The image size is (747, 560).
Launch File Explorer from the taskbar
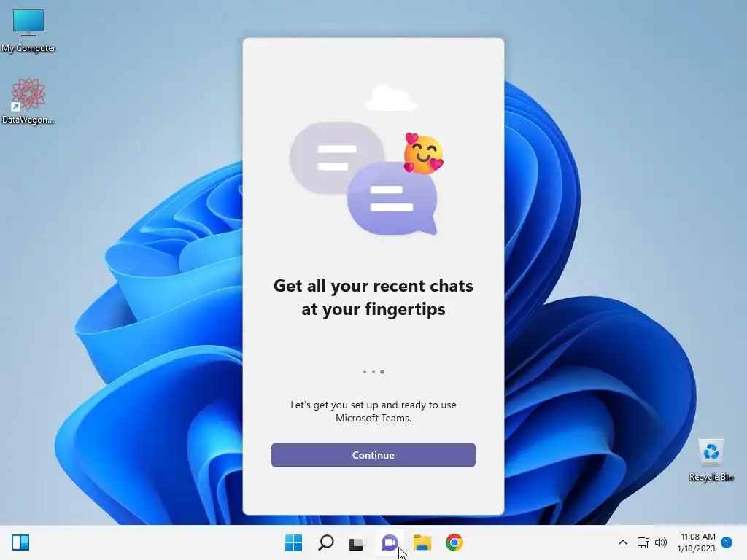click(x=422, y=542)
